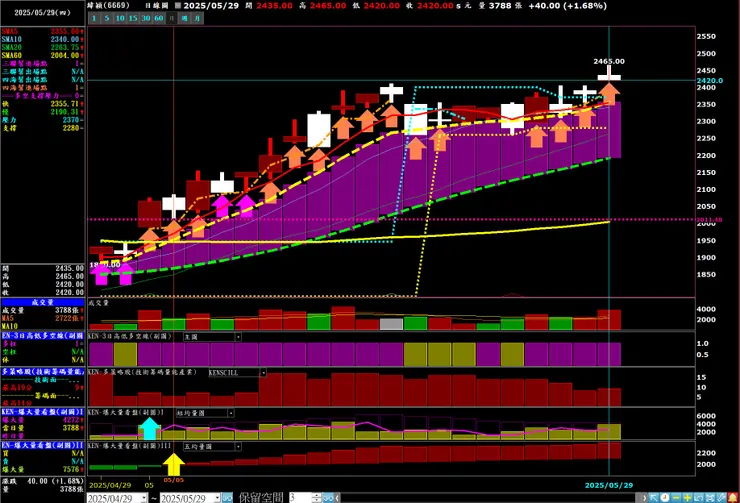Click the SMA20 legend row

coord(42,47)
